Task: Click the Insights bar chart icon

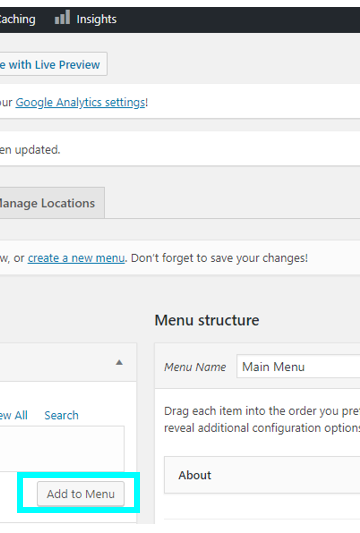Action: point(62,17)
